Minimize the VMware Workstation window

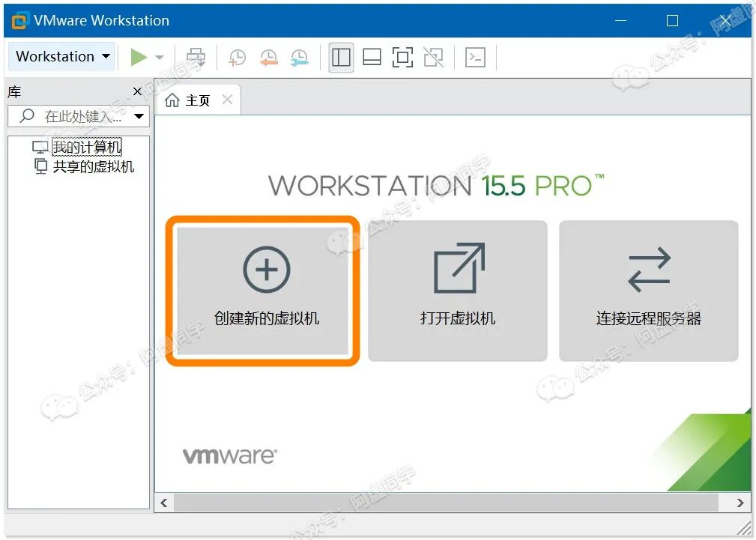coord(621,21)
